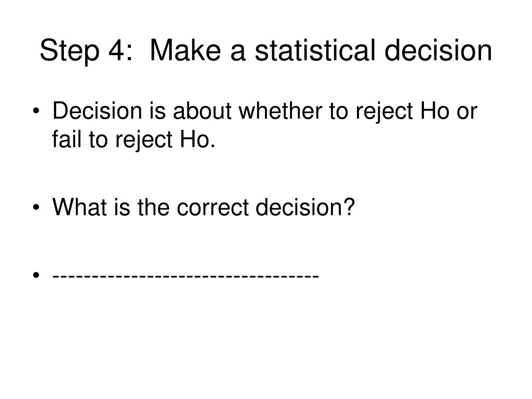Viewport: 532px width, 399px height.
Task: Click the word 'What' in second bullet
Action: 79,207
